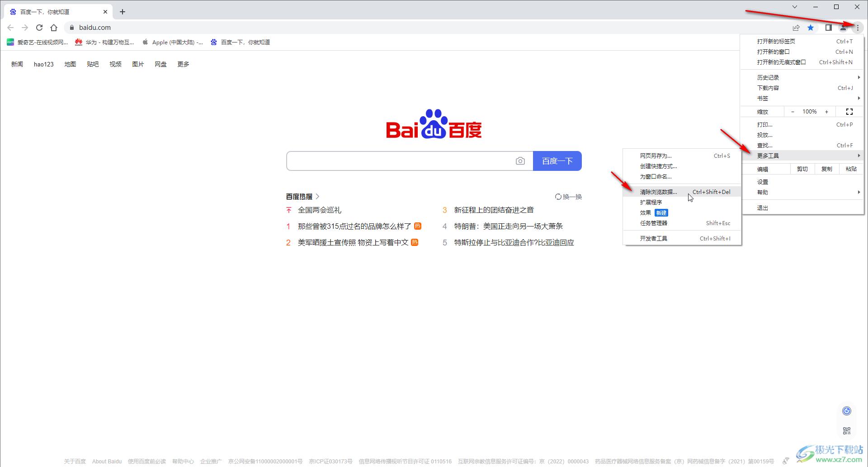The height and width of the screenshot is (467, 868).
Task: Click the fullscreen icon in zoom row
Action: click(x=849, y=112)
